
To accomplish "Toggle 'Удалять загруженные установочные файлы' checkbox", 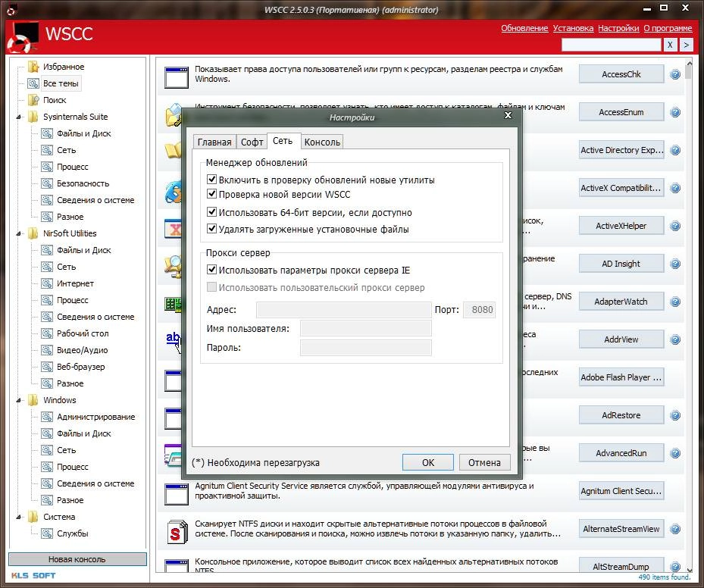I will click(211, 229).
